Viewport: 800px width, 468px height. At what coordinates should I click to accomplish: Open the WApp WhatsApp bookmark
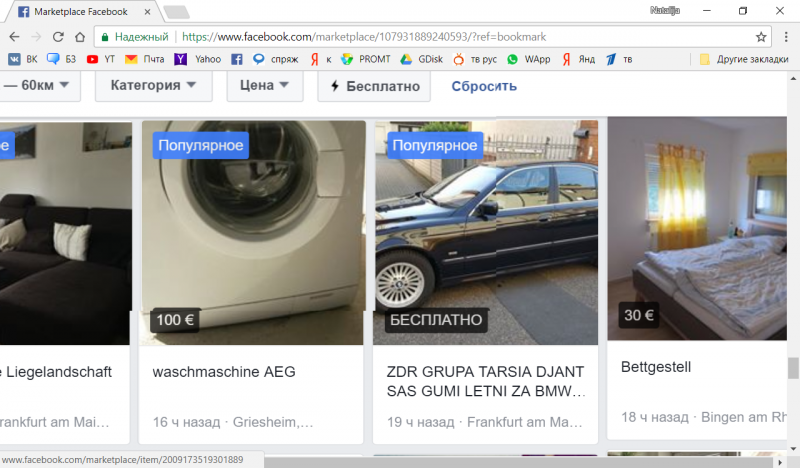pyautogui.click(x=529, y=59)
